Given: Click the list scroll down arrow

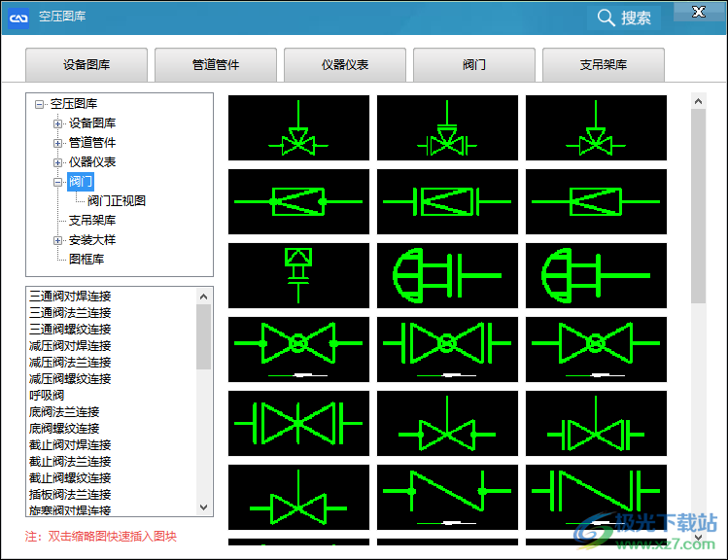Looking at the screenshot, I should (x=203, y=507).
